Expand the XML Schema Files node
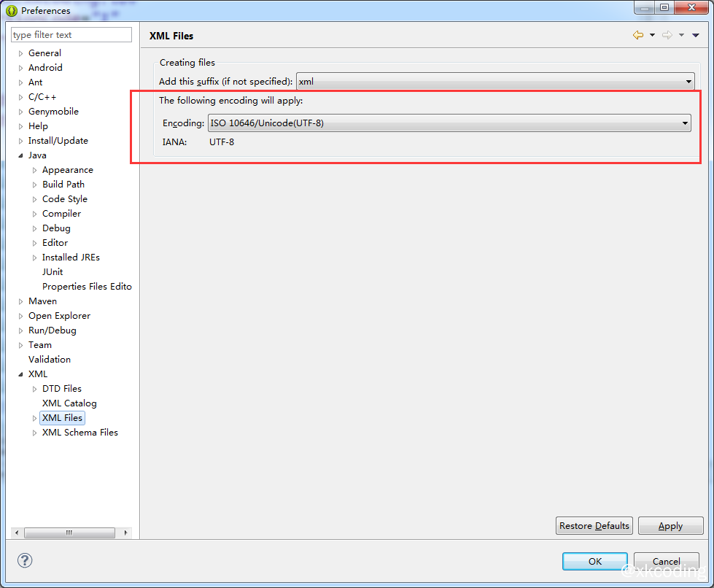 pyautogui.click(x=34, y=433)
